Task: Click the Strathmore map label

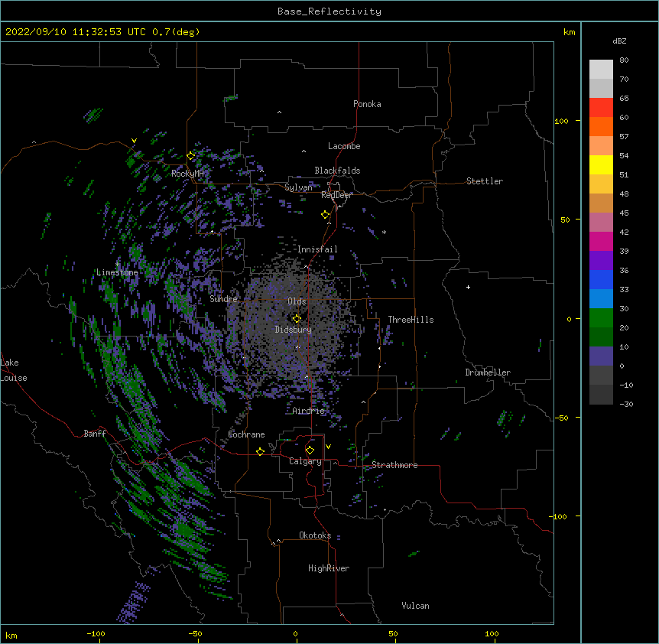Action: [394, 465]
